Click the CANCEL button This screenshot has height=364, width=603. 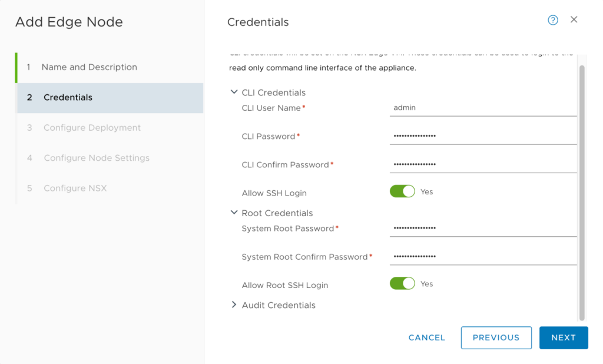tap(427, 337)
